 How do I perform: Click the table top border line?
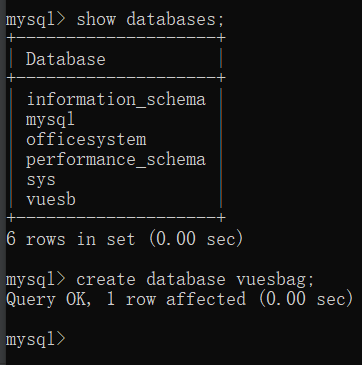tap(116, 37)
